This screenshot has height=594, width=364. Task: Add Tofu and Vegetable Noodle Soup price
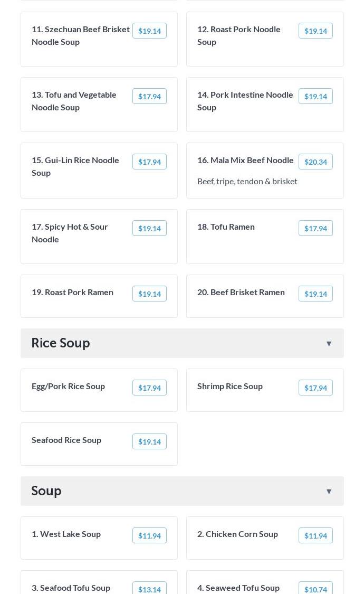(x=149, y=97)
